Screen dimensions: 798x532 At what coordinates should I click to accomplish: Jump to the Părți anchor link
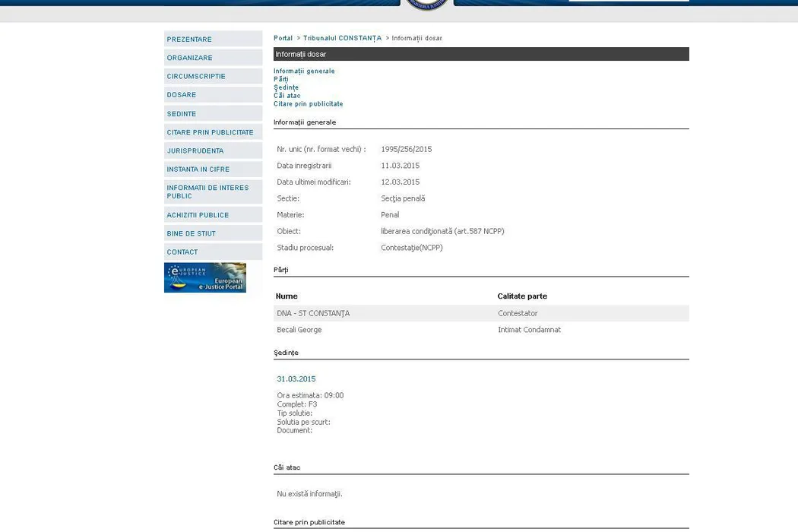click(281, 79)
